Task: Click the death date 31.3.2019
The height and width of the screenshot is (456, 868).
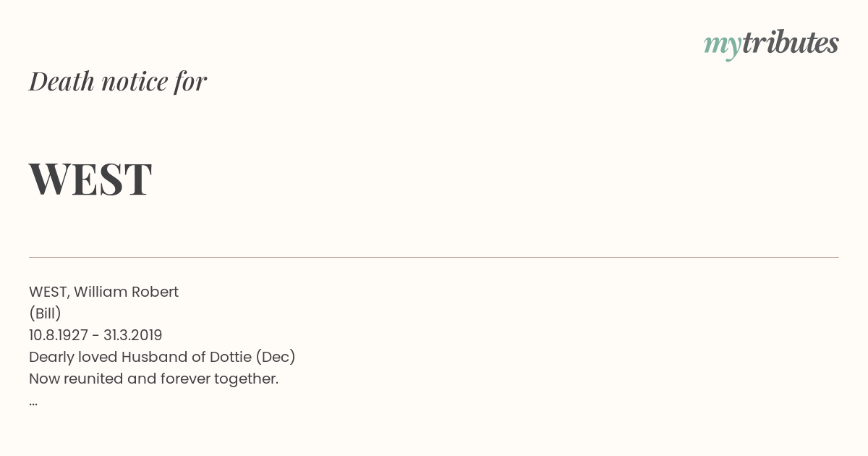Action: click(x=133, y=335)
